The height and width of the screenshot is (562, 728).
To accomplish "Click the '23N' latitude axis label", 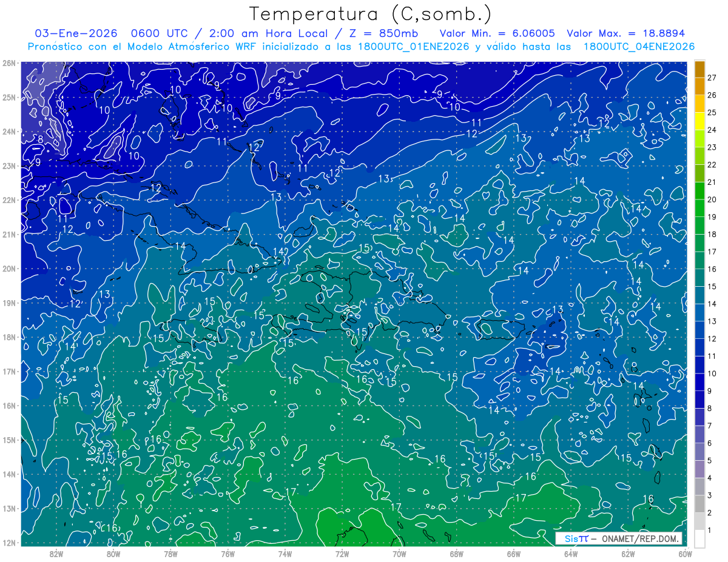I will (8, 166).
